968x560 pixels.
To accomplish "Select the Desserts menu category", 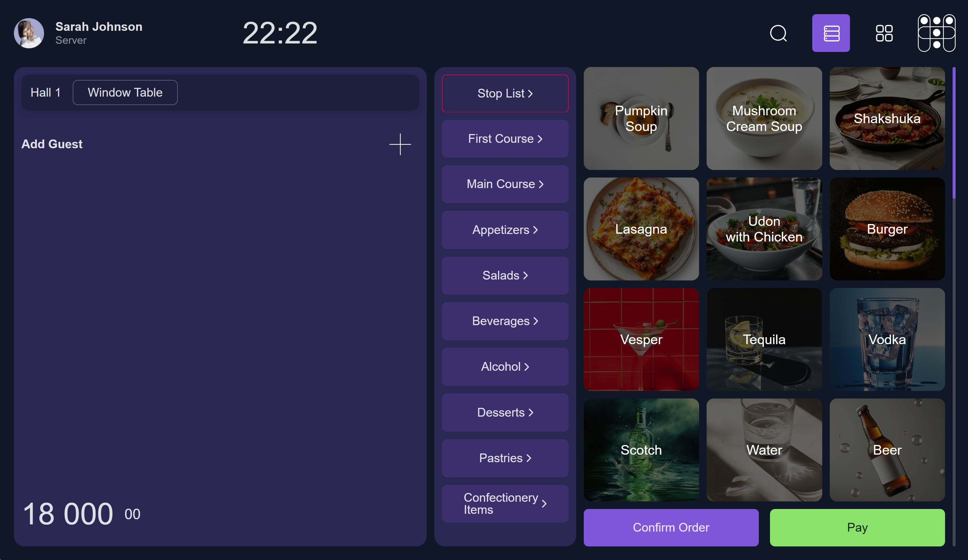I will click(x=505, y=412).
